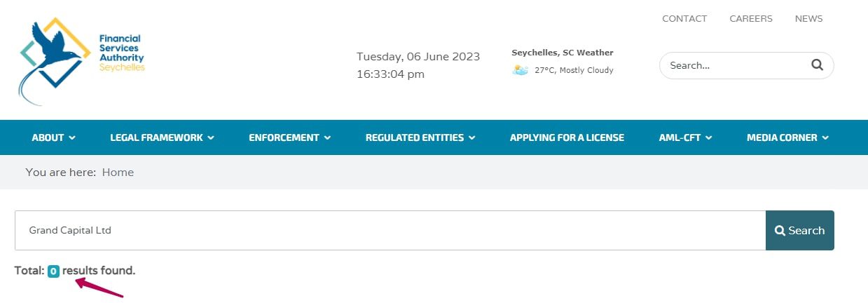Screen dimensions: 868x303
Task: Click the 0 results count badge
Action: 53,271
